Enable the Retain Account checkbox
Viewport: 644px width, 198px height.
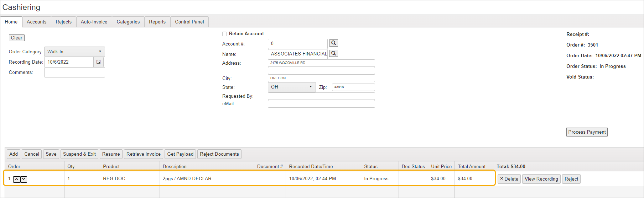[224, 34]
